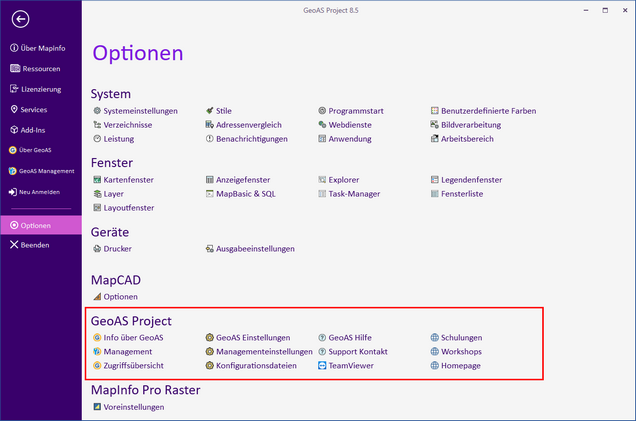Open the Stile options link
The height and width of the screenshot is (421, 636).
click(223, 111)
